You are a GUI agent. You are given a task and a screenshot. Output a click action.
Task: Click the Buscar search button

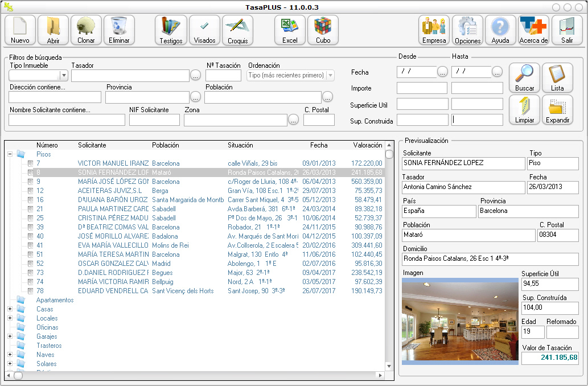[x=524, y=78]
